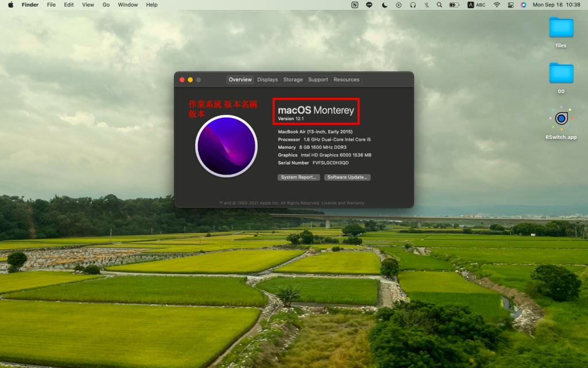Click the Now Playing play icon
Screen dimensions: 588x368
tap(399, 5)
